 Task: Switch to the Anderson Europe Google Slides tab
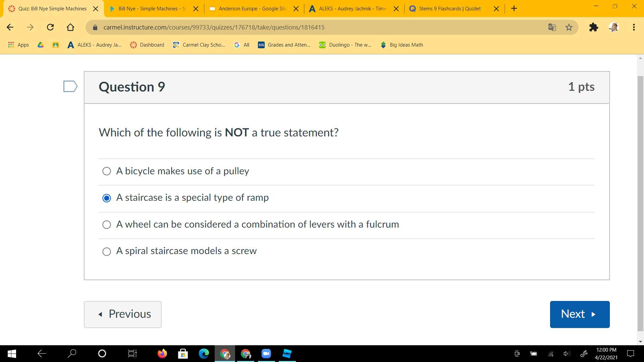pos(252,9)
